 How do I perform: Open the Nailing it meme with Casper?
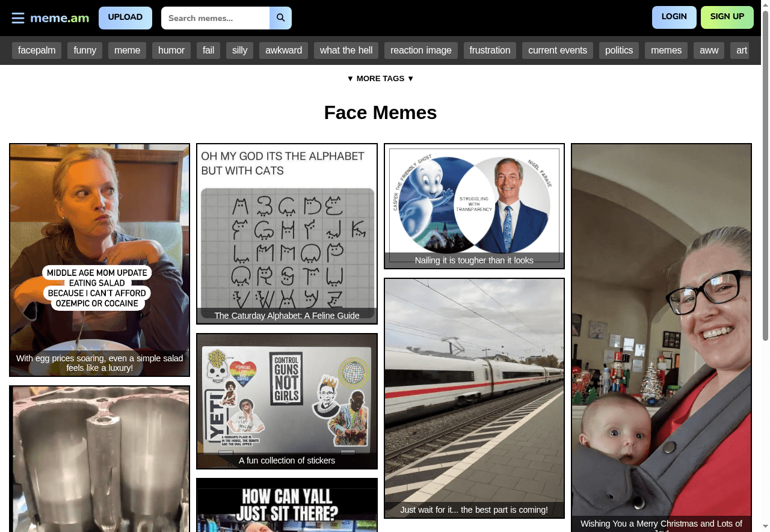[x=474, y=206]
